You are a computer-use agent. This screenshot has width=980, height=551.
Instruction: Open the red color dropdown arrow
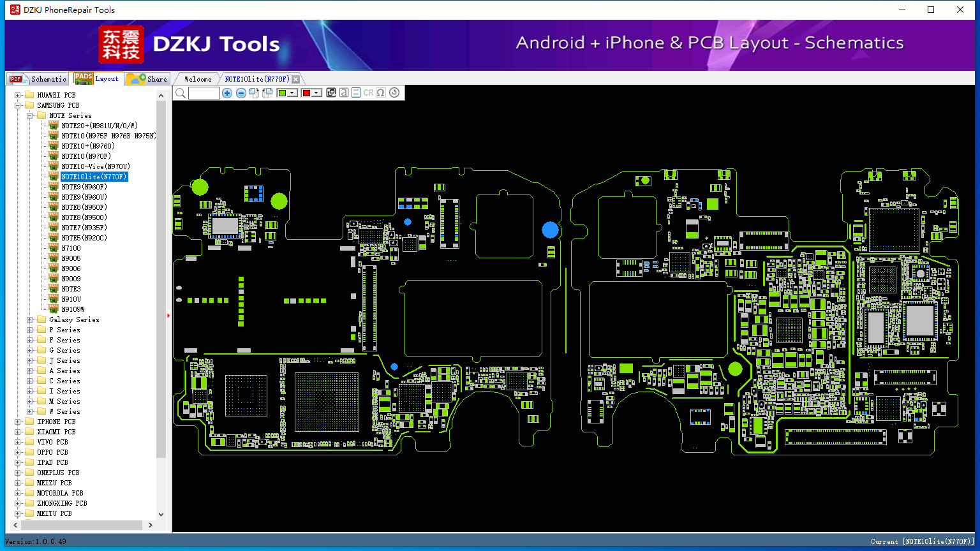tap(316, 93)
